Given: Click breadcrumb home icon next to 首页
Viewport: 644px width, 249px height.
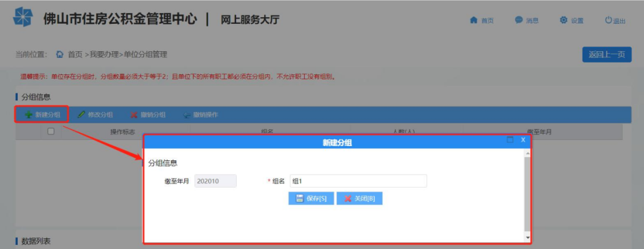Looking at the screenshot, I should (60, 54).
